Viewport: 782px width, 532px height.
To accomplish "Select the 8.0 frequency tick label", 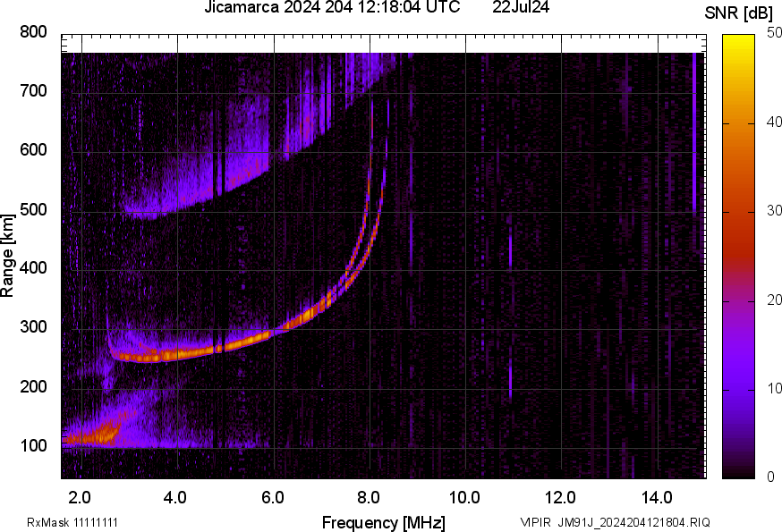I will tap(368, 497).
